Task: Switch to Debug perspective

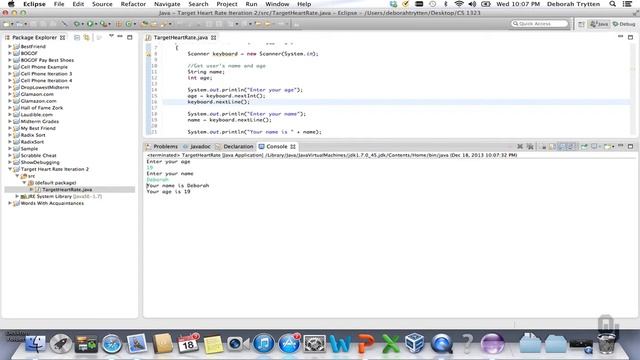Action: pyautogui.click(x=624, y=24)
